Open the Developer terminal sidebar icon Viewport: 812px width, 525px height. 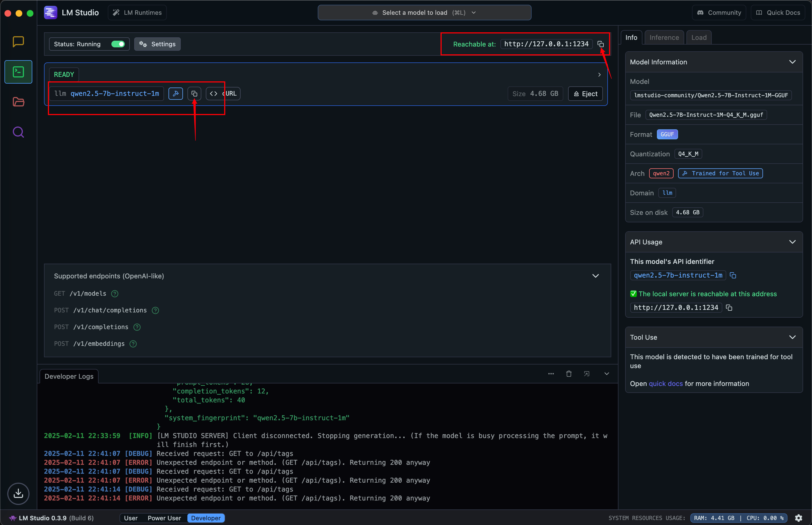(x=18, y=72)
